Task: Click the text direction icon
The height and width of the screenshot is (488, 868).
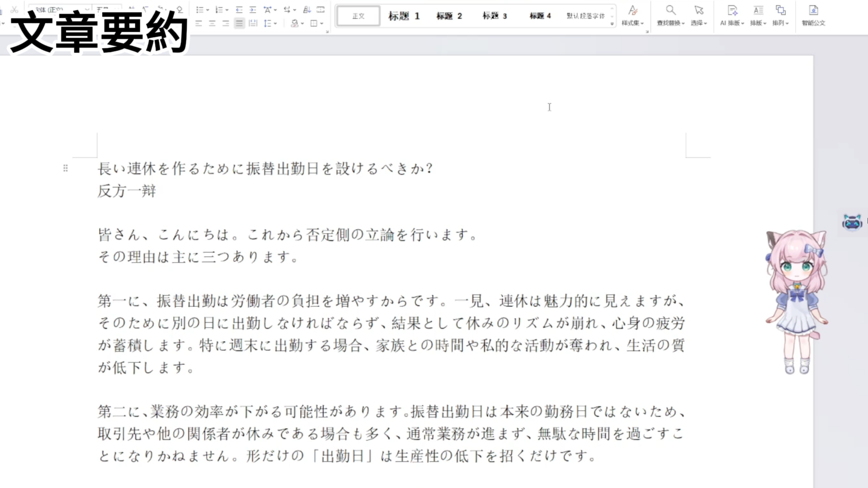Action: point(287,10)
